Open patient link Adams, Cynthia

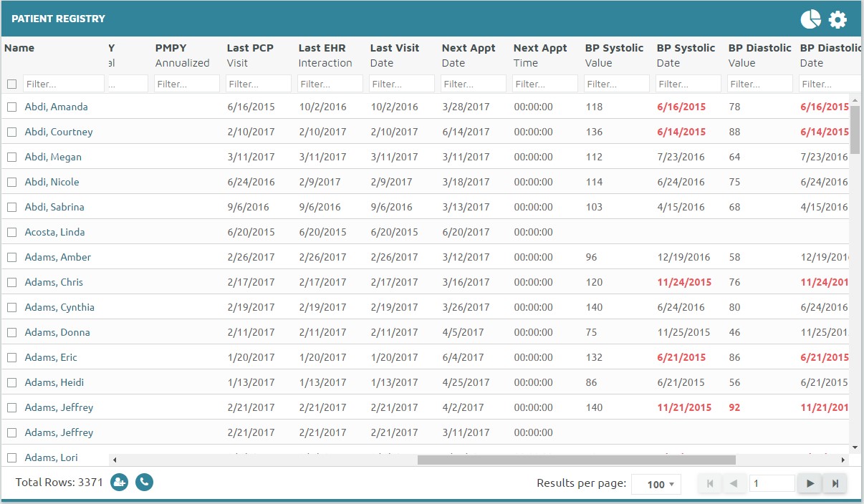tap(59, 307)
